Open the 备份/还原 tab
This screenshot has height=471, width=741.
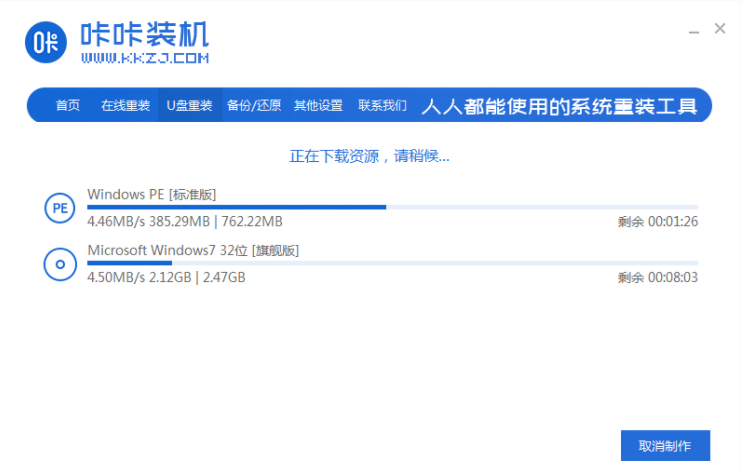pos(254,105)
